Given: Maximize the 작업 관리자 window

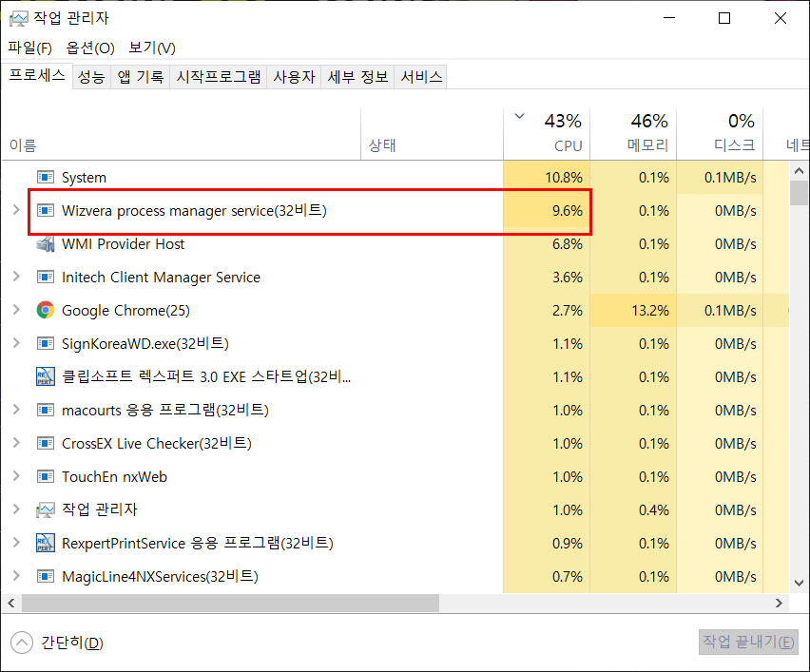Looking at the screenshot, I should coord(724,19).
